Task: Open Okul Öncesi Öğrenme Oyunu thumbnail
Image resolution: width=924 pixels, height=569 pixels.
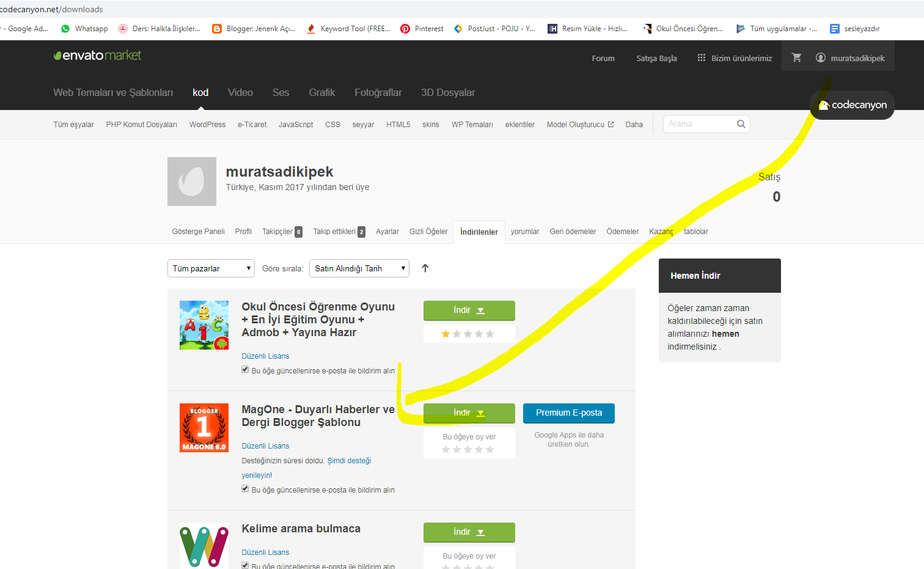Action: click(204, 325)
